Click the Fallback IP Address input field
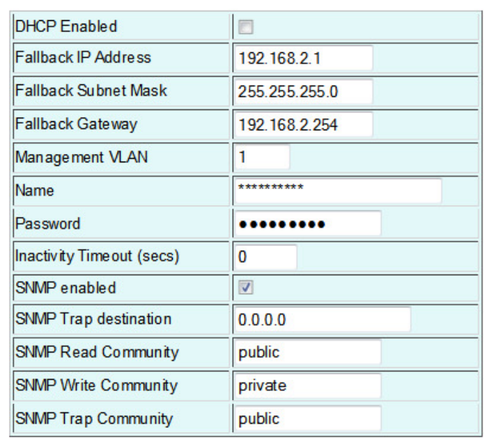This screenshot has width=496, height=448. point(303,58)
